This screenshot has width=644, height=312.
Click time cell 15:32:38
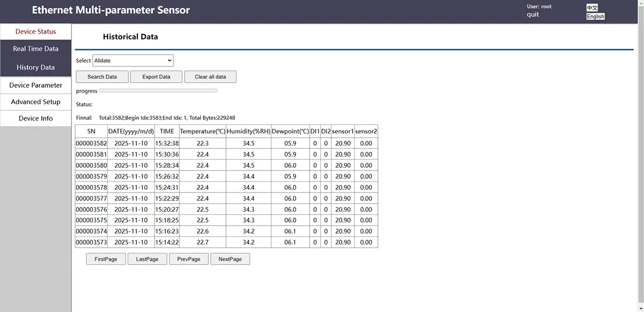click(167, 144)
